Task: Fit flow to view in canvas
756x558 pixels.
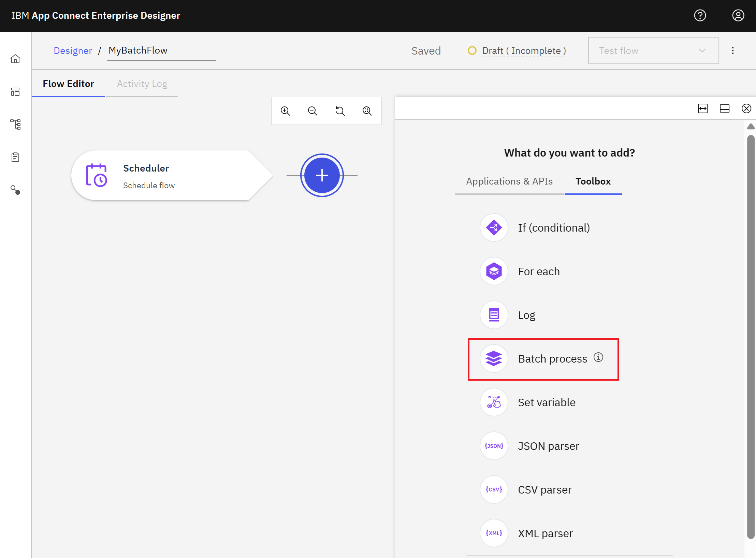Action: pos(367,111)
